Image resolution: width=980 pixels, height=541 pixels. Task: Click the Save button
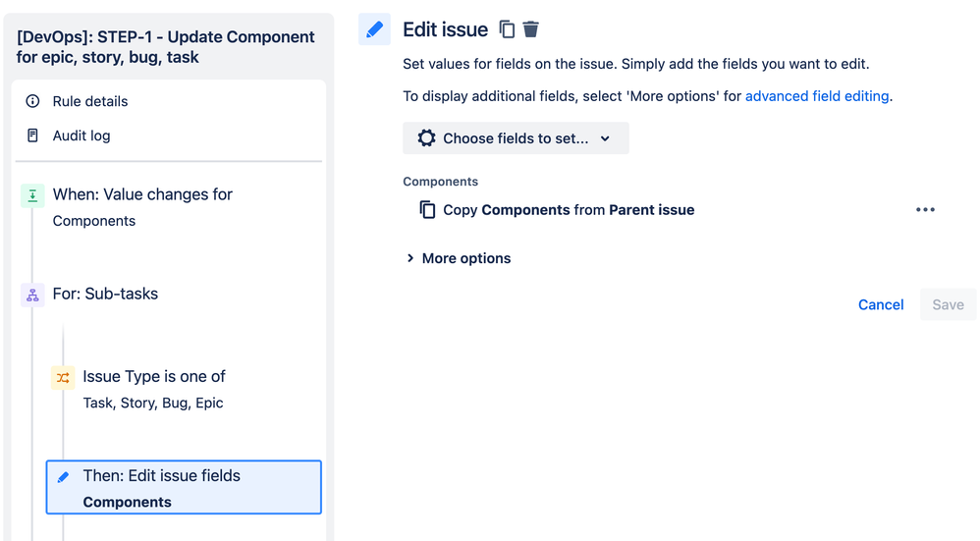[948, 304]
